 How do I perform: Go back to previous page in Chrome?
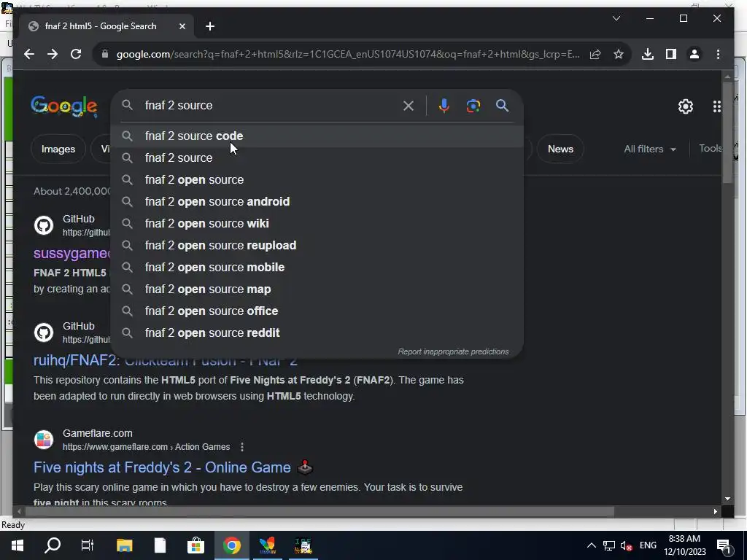pyautogui.click(x=29, y=54)
